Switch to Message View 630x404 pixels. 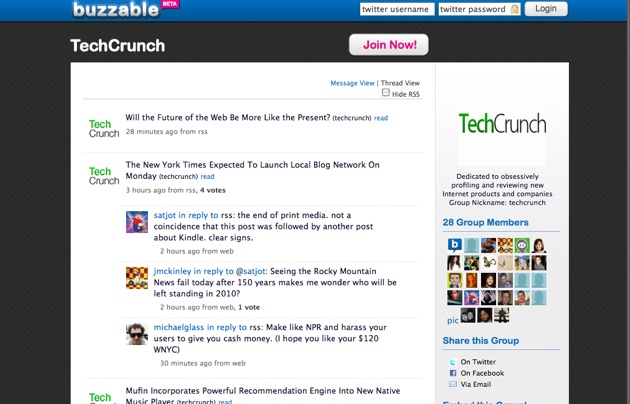[352, 83]
